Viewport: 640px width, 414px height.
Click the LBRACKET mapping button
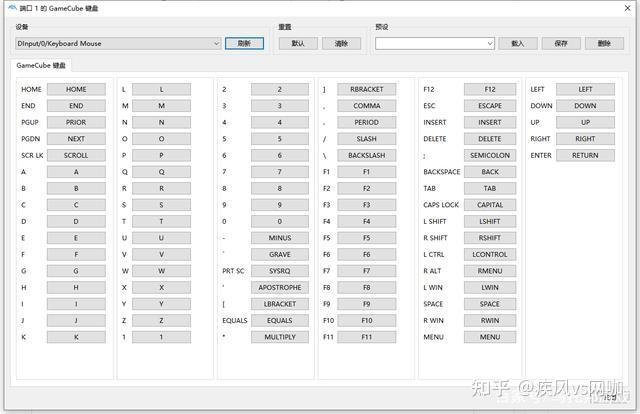click(x=280, y=304)
